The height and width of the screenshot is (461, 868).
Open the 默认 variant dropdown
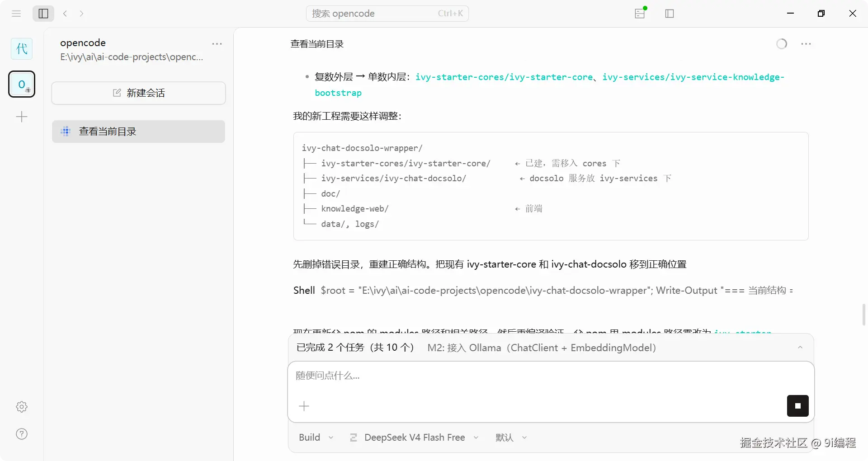tap(511, 437)
